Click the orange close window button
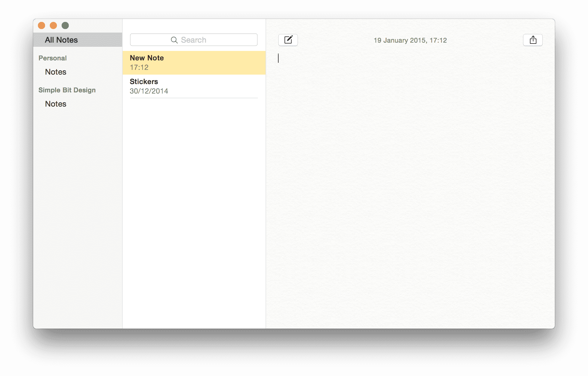The width and height of the screenshot is (588, 376). 41,25
